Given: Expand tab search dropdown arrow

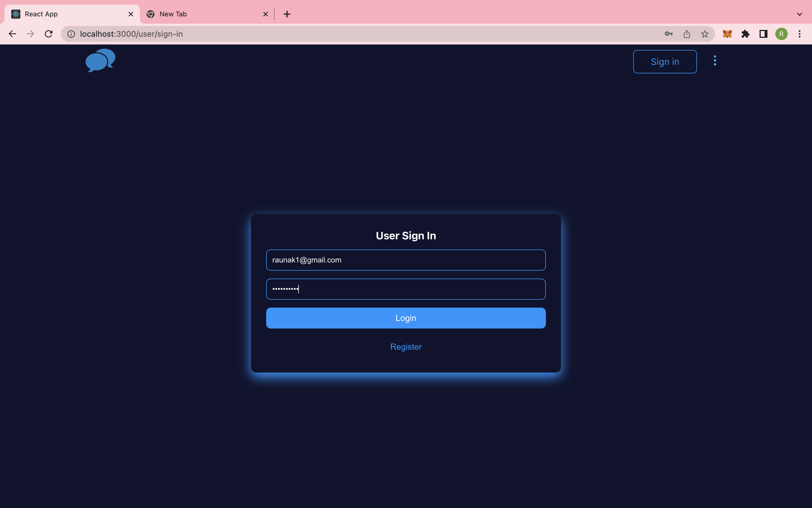Looking at the screenshot, I should click(800, 14).
